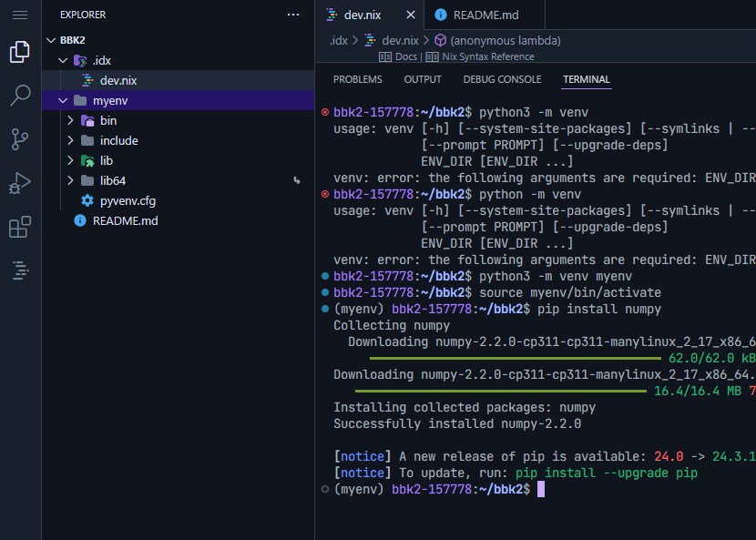Click the Nix Syntax Reference book icon
Viewport: 756px width, 540px height.
click(x=432, y=56)
